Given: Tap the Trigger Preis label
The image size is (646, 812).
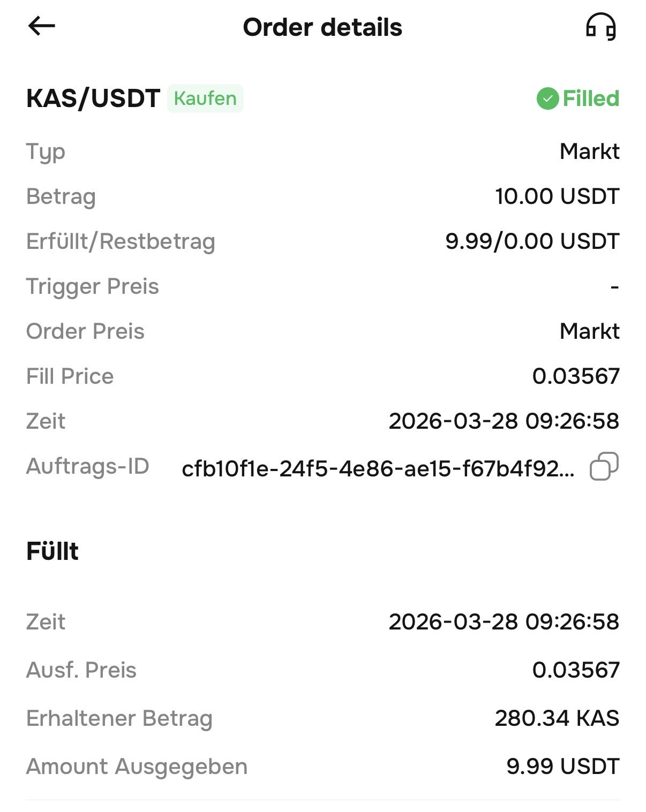Looking at the screenshot, I should (93, 286).
